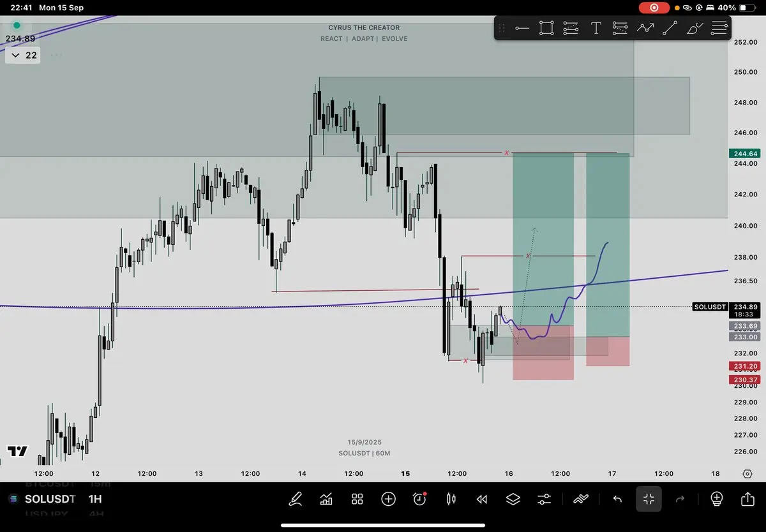The height and width of the screenshot is (532, 766).
Task: Open the drawing tools pencil menu
Action: [296, 499]
